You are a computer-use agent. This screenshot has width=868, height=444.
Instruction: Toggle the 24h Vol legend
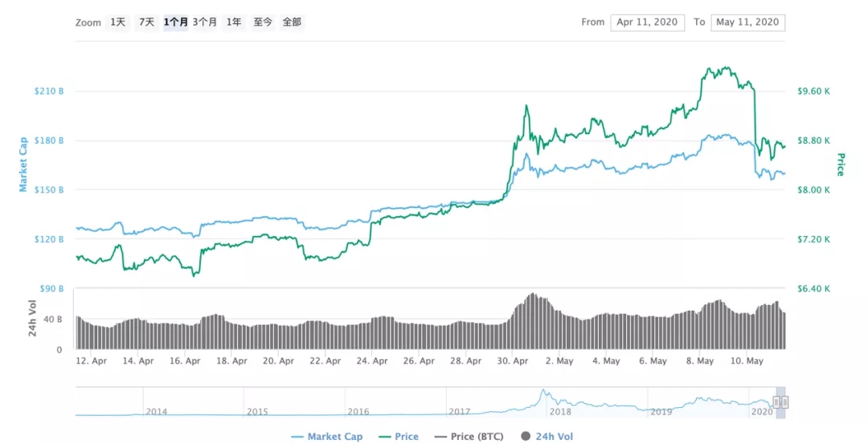(554, 437)
